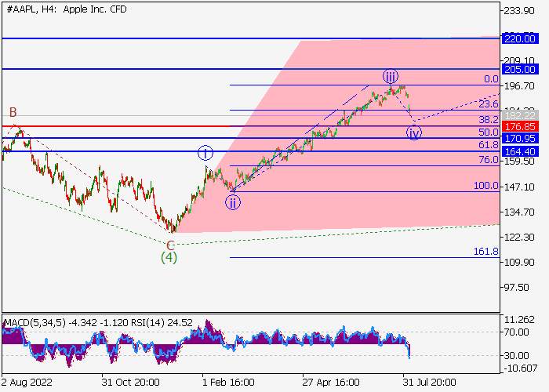Select the 205.00 price level label
This screenshot has height=392, width=549.
pos(519,69)
